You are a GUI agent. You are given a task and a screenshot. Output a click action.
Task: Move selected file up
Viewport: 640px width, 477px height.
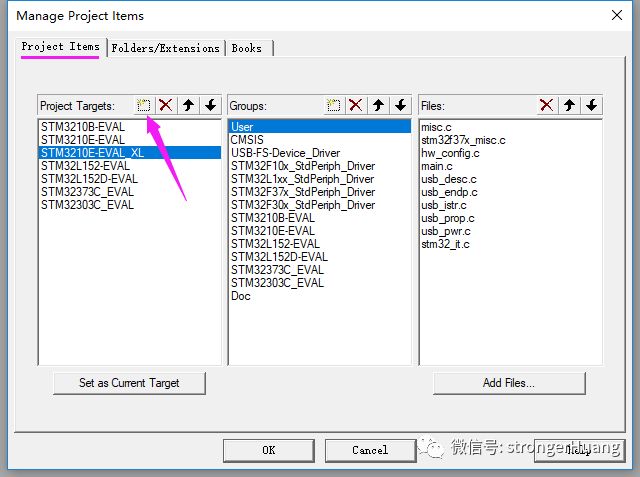(x=569, y=105)
